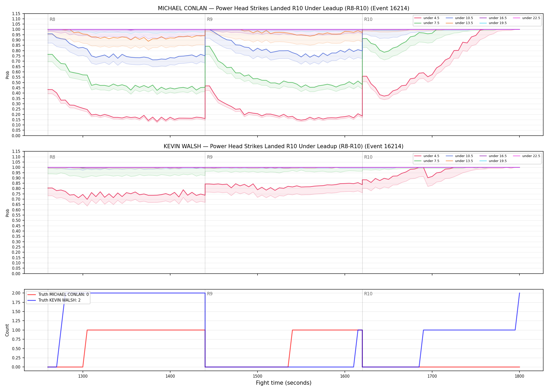Click the R9 marker in the Count chart
549x392 pixels.
click(210, 294)
